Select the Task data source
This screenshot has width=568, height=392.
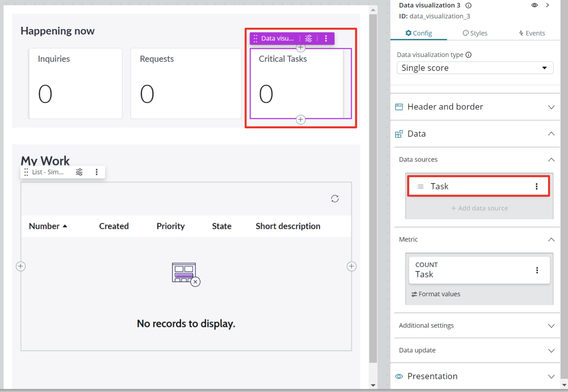(x=479, y=186)
